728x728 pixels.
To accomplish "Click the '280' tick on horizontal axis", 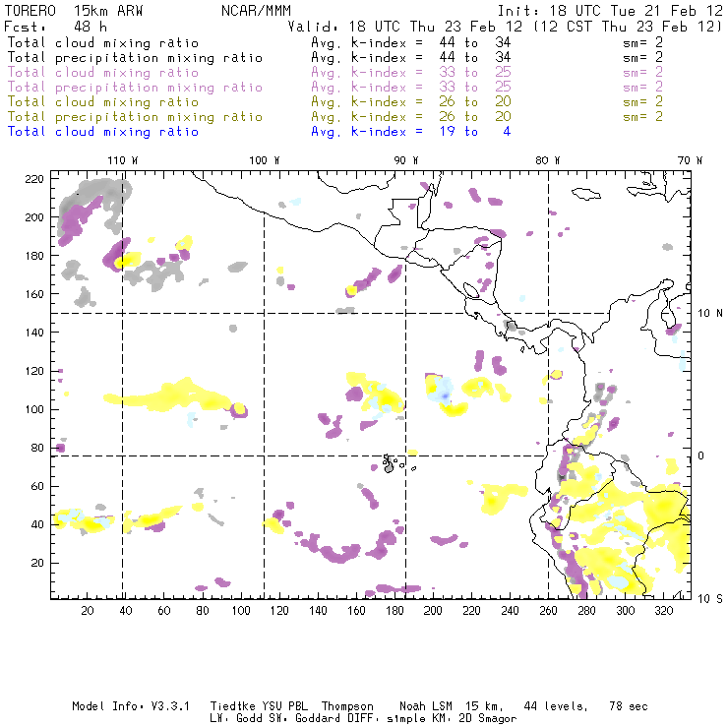I will click(x=586, y=611).
